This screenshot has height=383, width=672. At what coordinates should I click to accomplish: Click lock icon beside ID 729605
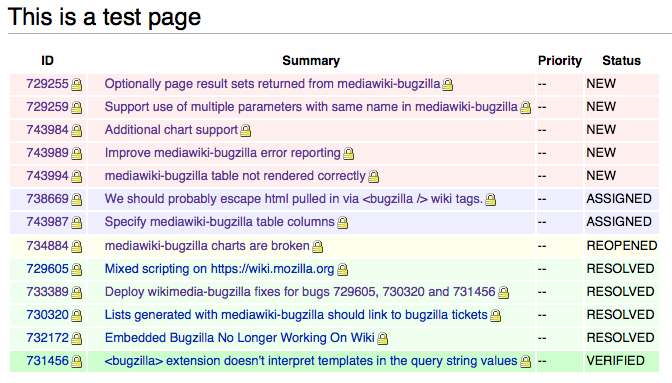click(x=77, y=270)
